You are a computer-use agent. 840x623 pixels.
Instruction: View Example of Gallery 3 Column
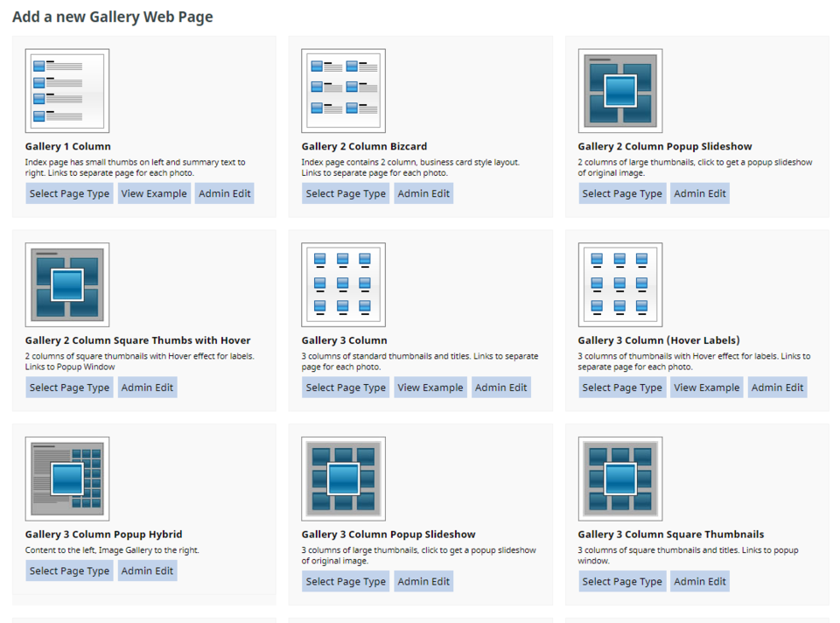(x=430, y=388)
